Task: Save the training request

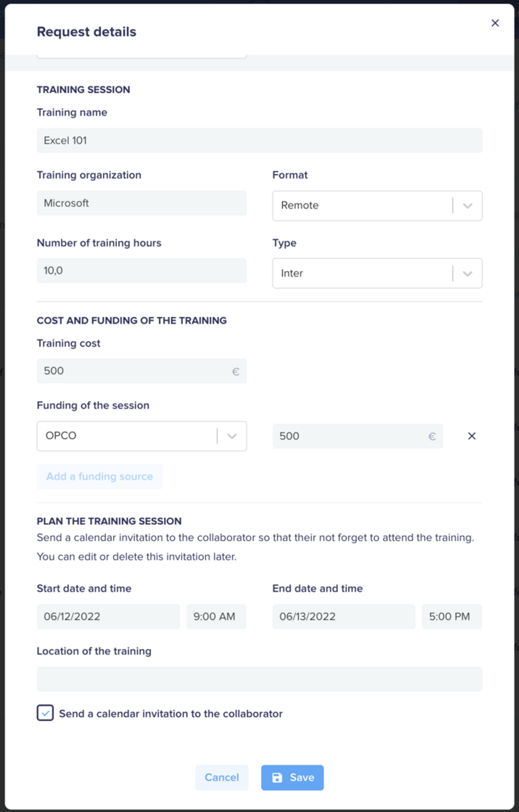Action: pos(292,778)
